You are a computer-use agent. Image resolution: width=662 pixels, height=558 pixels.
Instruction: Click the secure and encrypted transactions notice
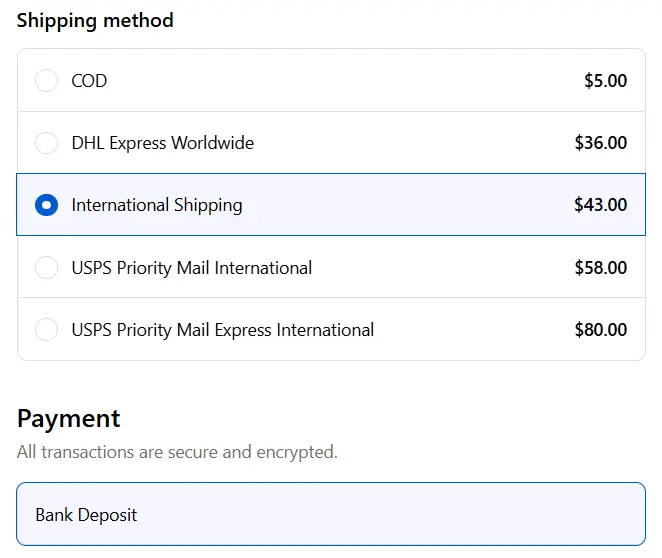coord(177,452)
